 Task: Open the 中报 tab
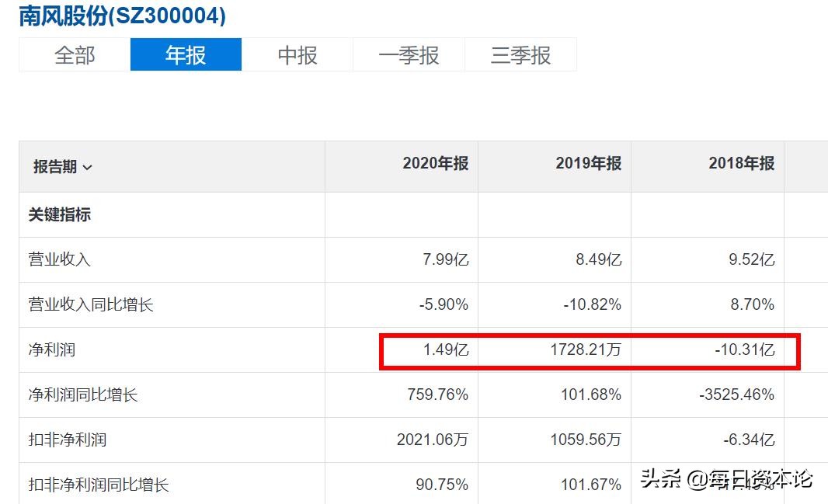(297, 55)
